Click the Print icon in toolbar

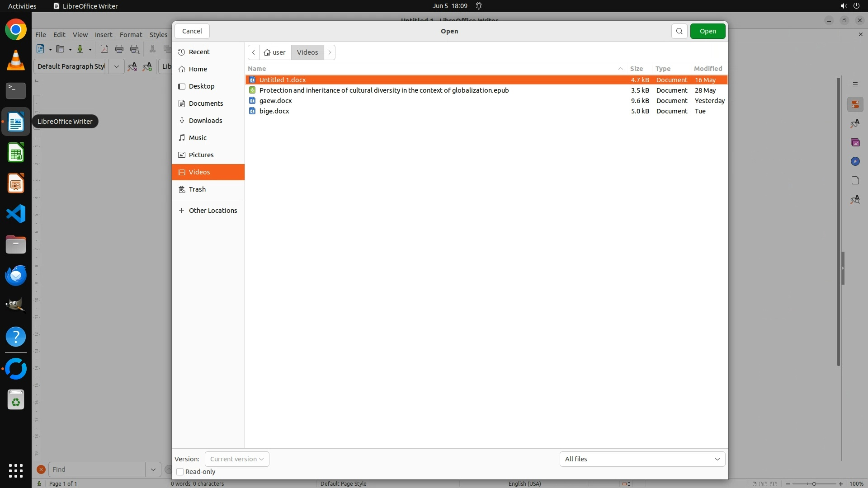(x=119, y=49)
